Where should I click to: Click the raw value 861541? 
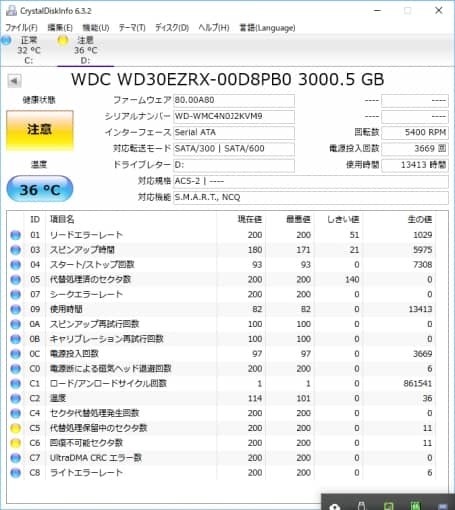[418, 384]
